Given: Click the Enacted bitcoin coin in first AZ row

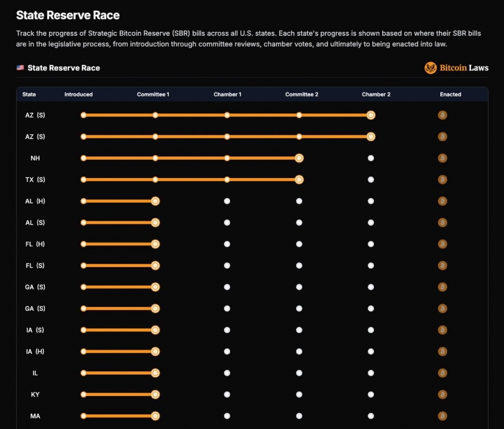Looking at the screenshot, I should coord(442,115).
